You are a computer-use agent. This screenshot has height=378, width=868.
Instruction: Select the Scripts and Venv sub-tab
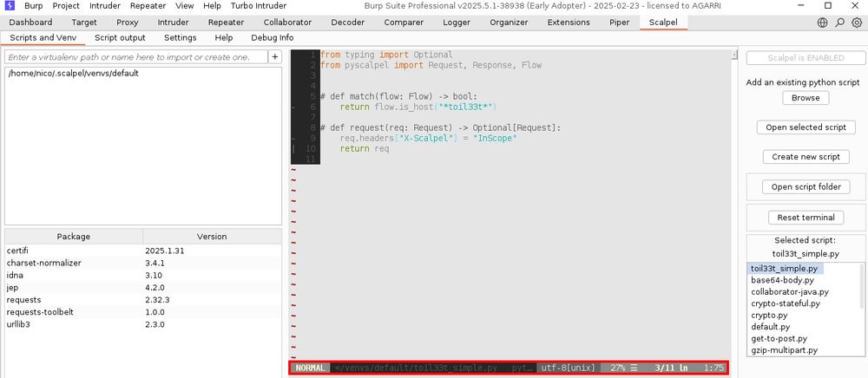tap(43, 38)
